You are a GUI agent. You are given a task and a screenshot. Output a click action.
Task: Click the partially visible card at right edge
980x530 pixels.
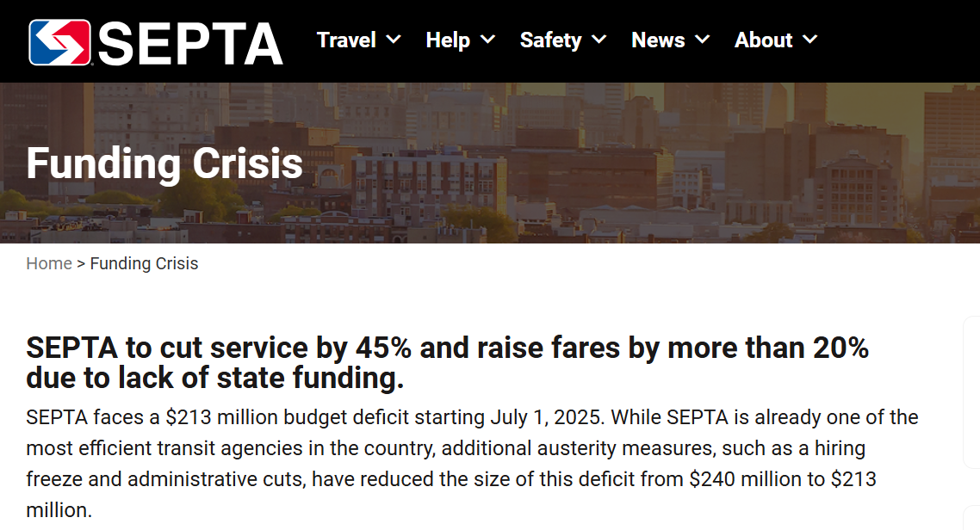pyautogui.click(x=971, y=392)
